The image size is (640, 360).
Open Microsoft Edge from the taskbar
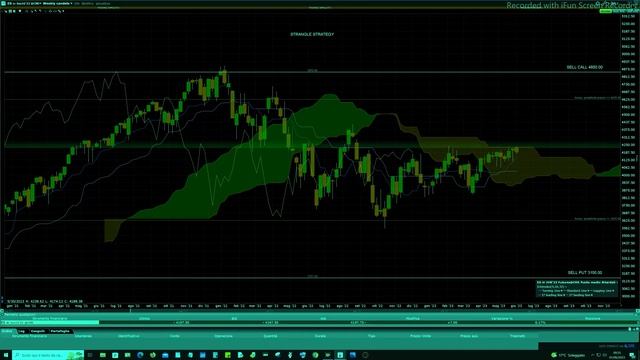click(140, 355)
